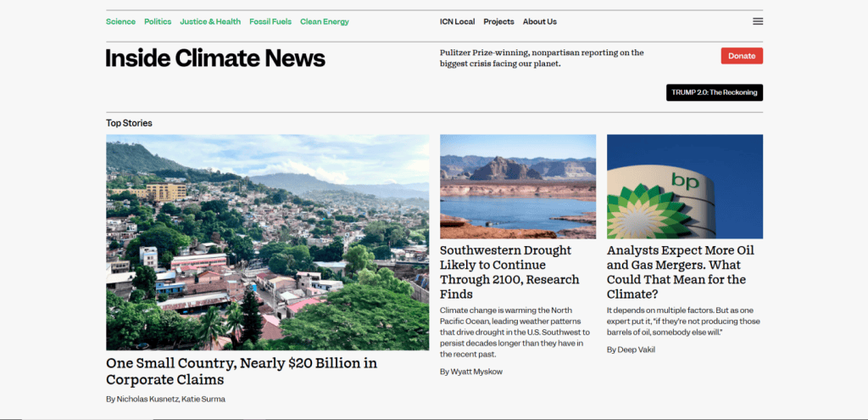View author Katie Surma's page
Screen dimensions: 868x420
(x=203, y=399)
